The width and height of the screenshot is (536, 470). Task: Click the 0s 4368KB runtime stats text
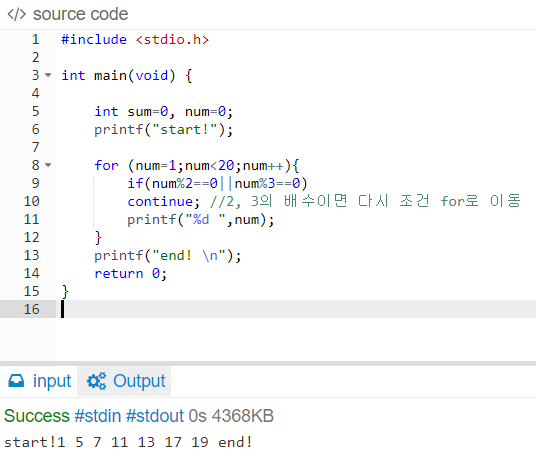231,416
